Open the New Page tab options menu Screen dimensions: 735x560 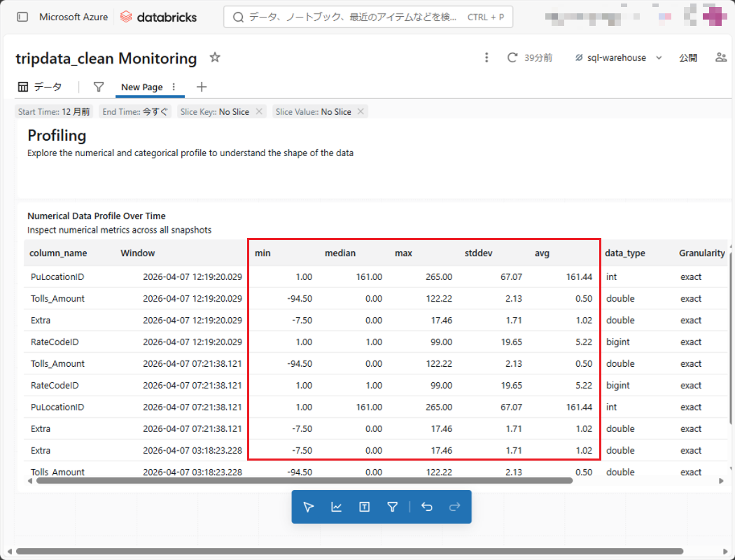pyautogui.click(x=174, y=87)
